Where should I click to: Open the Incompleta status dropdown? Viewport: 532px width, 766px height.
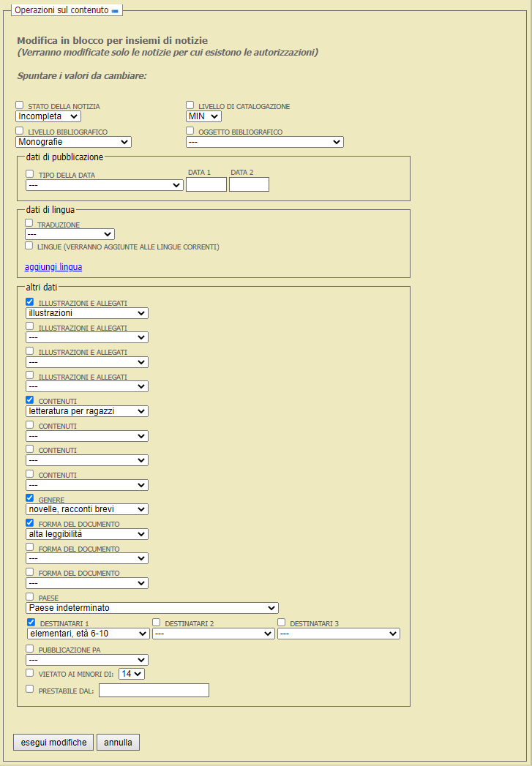[x=48, y=116]
